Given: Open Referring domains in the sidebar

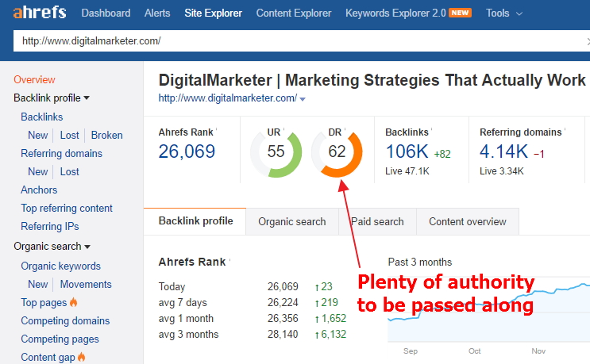Looking at the screenshot, I should [61, 153].
